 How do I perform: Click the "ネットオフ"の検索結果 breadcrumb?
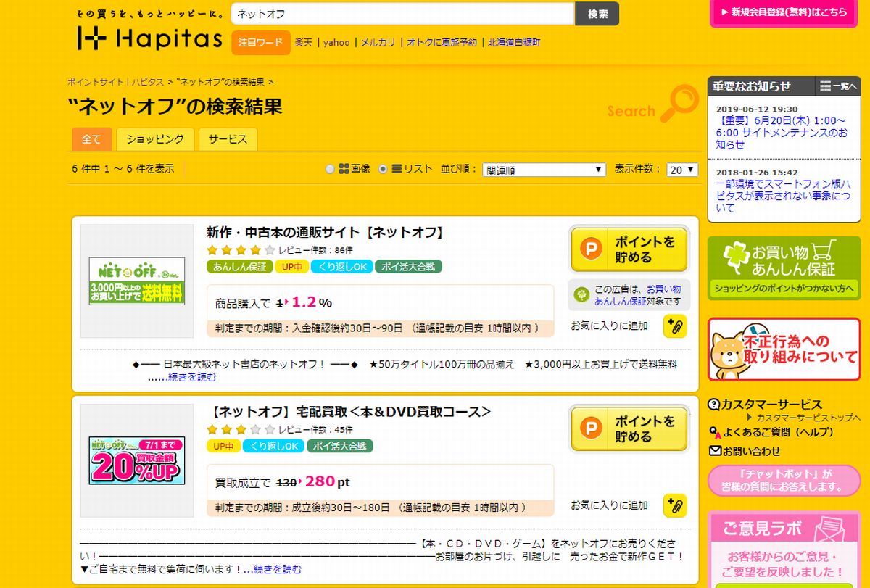point(220,82)
